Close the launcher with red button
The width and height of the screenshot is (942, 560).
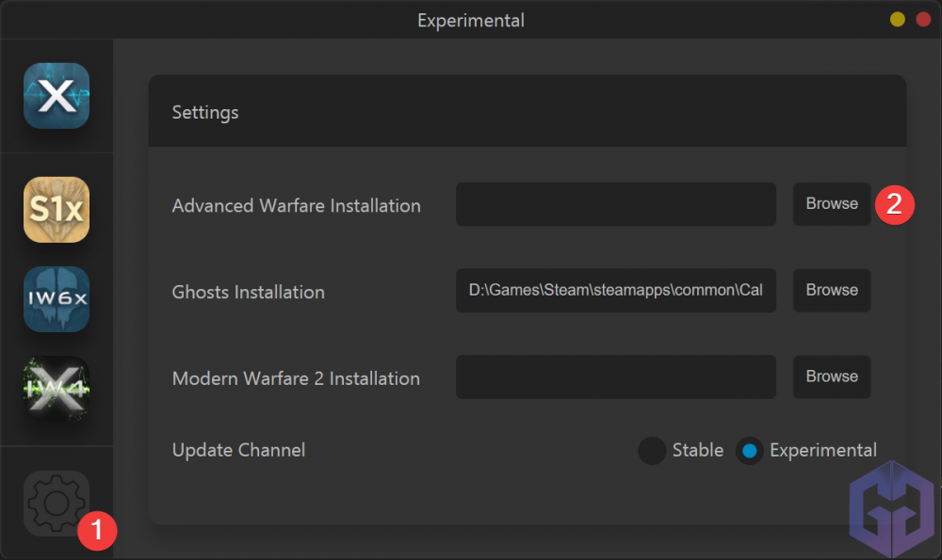tap(923, 19)
